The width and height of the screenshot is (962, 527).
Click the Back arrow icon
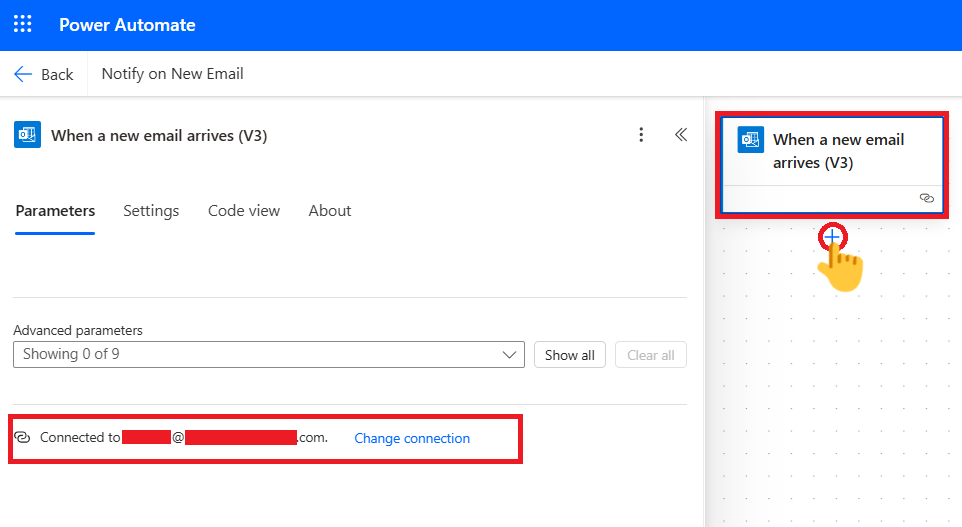[x=23, y=74]
